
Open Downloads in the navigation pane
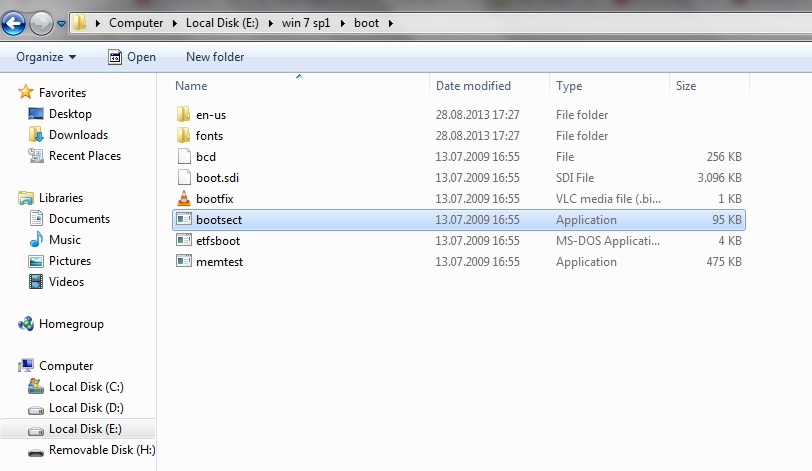(78, 135)
